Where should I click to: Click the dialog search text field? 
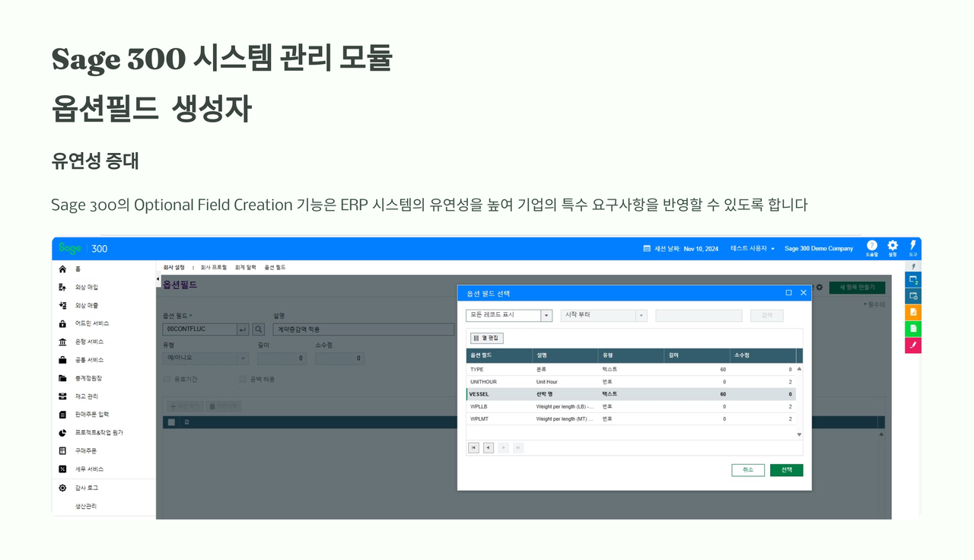click(699, 315)
